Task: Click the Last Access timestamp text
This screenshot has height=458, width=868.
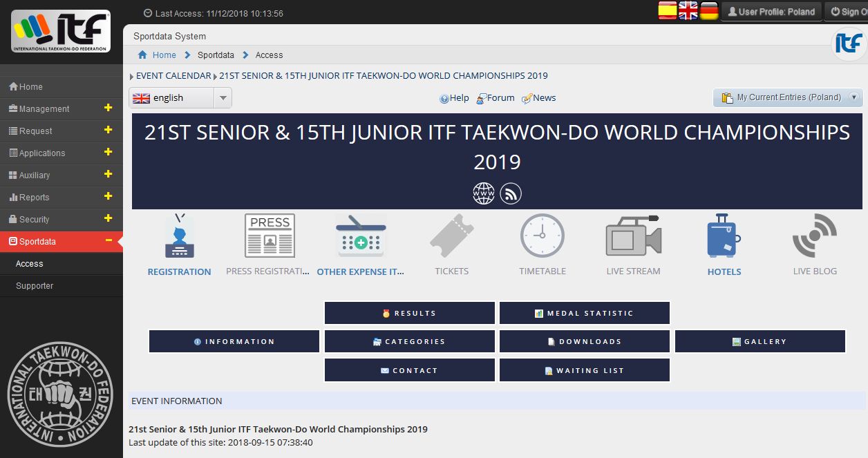Action: click(x=219, y=14)
